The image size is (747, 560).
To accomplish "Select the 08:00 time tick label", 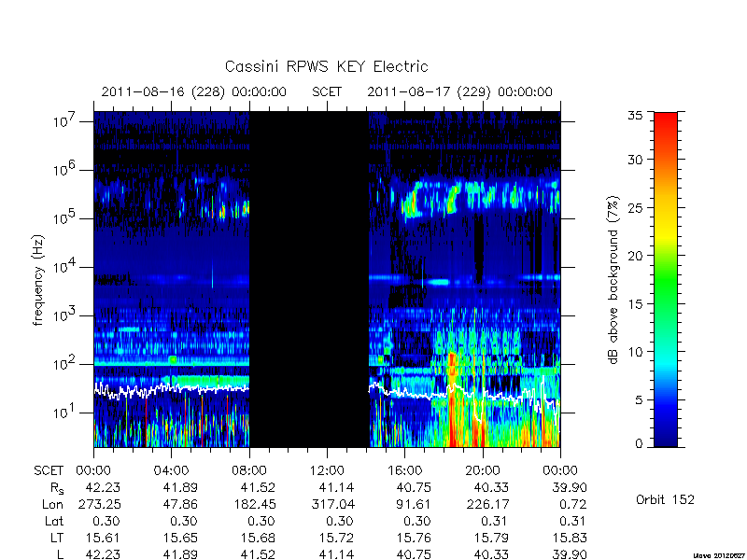I will tap(249, 470).
